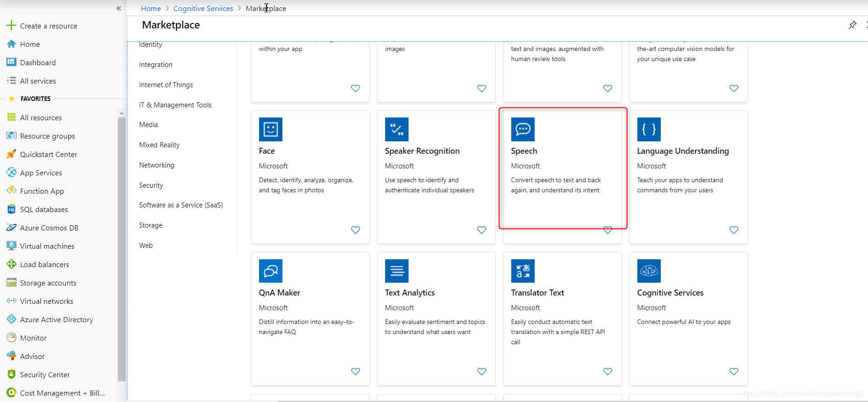Favorite the 'images' card heart
868x402 pixels.
point(481,89)
